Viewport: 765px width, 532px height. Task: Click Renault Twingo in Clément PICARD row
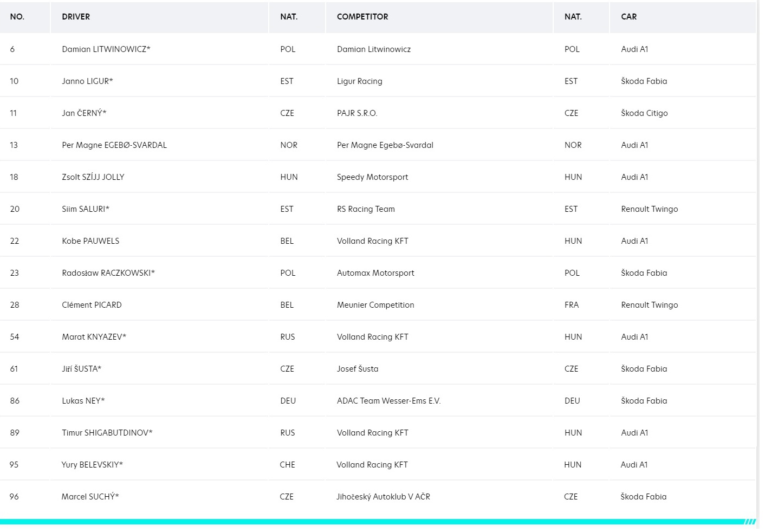coord(650,305)
